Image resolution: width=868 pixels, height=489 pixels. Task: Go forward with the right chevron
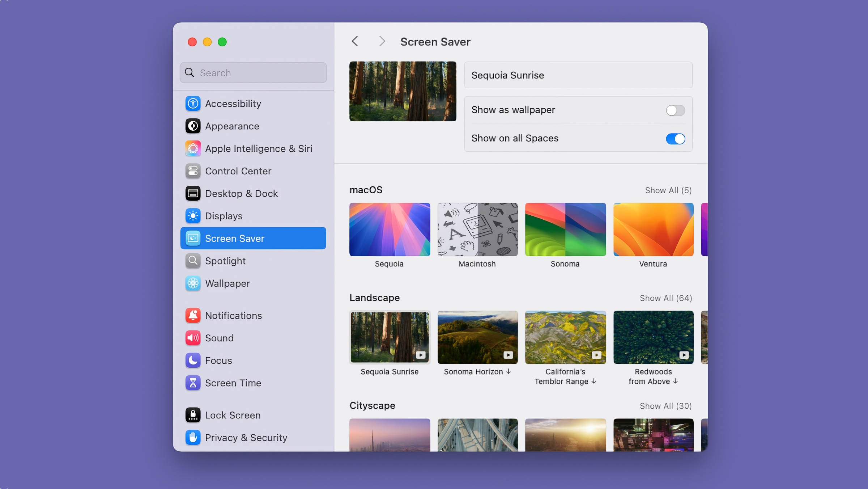[x=382, y=41]
